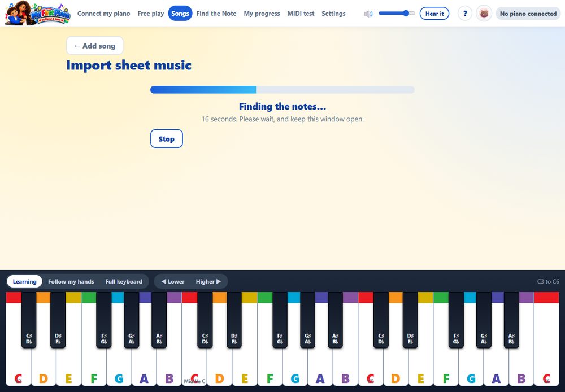Play the D key in the highest octave
The width and height of the screenshot is (565, 392).
point(395,368)
